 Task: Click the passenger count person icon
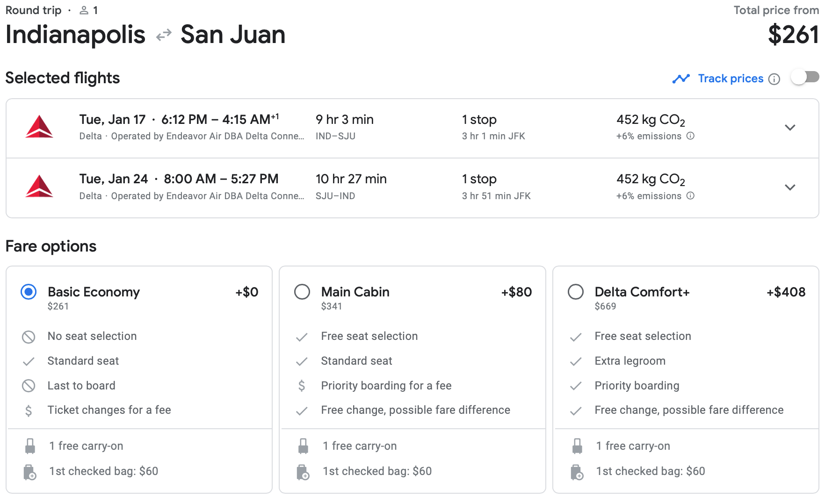click(84, 10)
